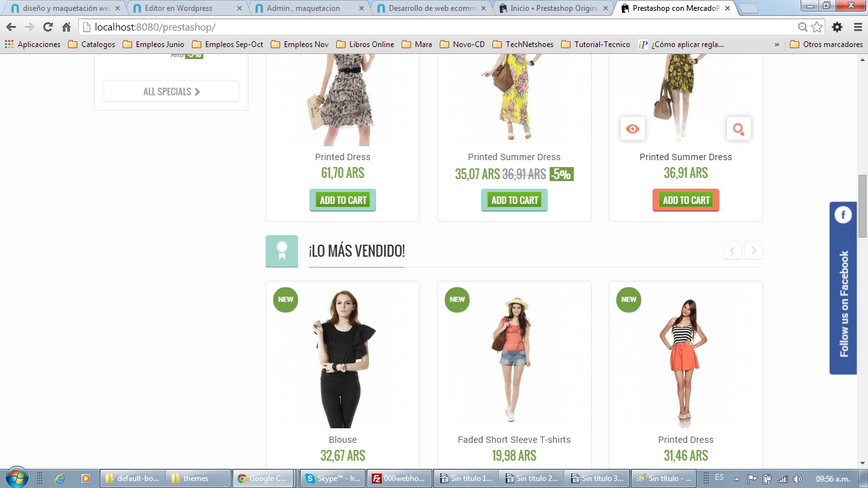Expand more bookmarks overflow chevron

click(x=776, y=44)
